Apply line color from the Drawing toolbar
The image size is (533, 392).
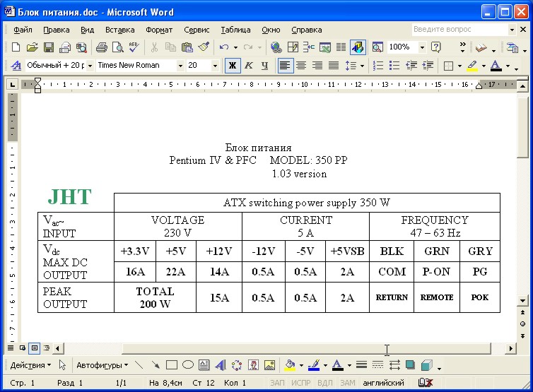click(314, 365)
